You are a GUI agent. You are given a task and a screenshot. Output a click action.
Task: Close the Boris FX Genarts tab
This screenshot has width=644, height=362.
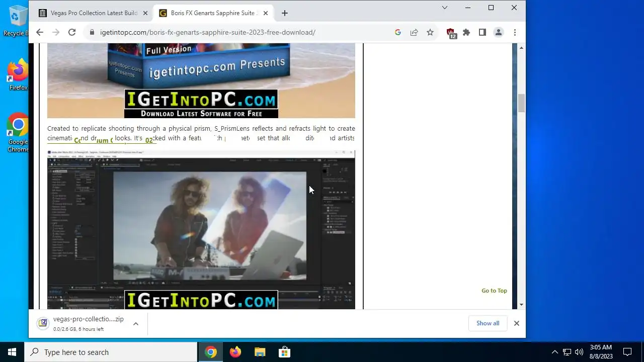coord(266,13)
